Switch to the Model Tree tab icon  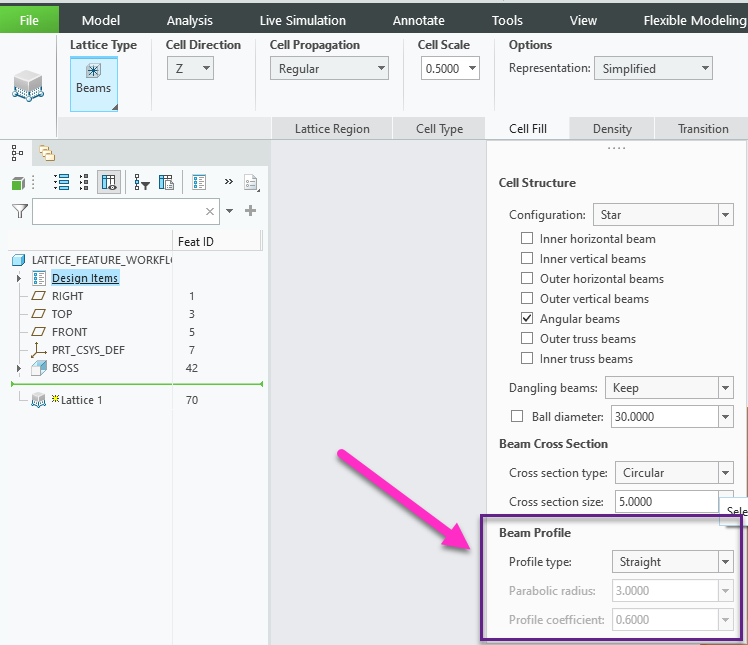17,153
